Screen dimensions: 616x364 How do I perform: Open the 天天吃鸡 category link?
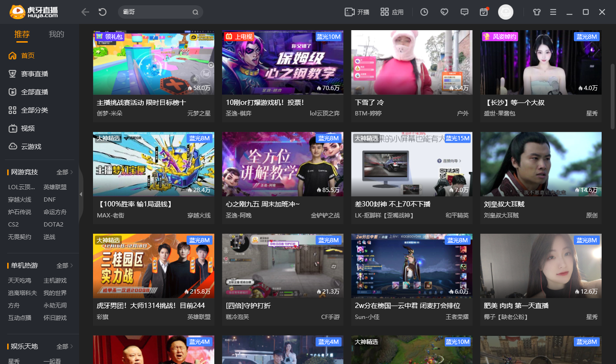coord(20,281)
